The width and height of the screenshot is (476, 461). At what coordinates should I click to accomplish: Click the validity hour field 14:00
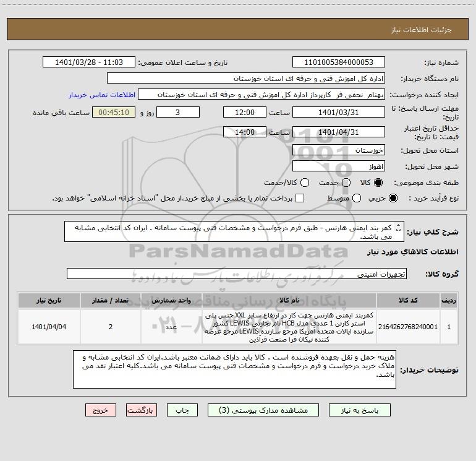245,132
